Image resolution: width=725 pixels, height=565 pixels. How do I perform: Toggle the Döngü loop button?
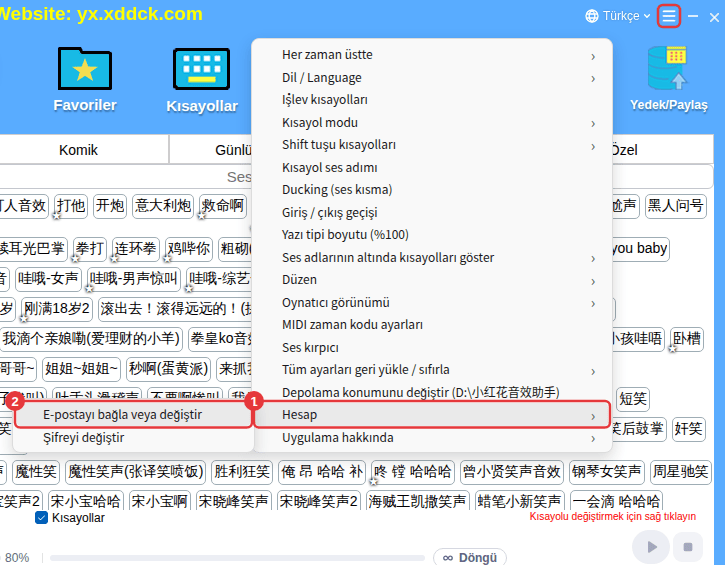coord(470,557)
